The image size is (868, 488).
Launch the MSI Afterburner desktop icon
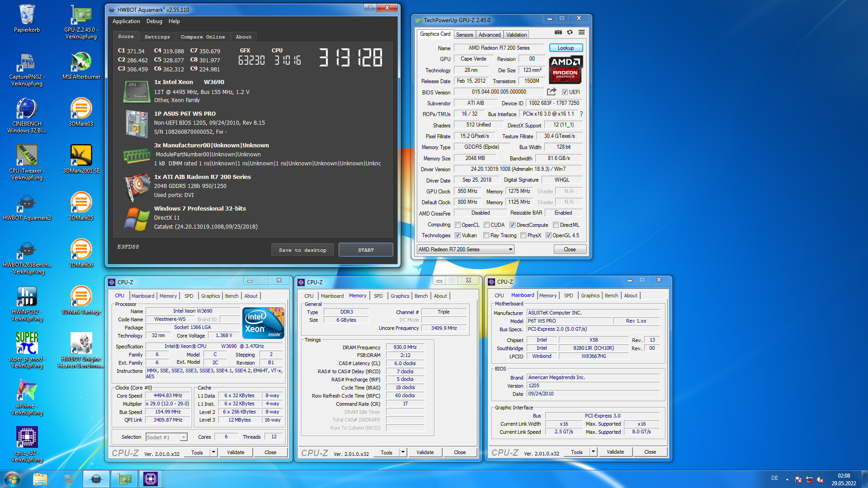point(81,66)
